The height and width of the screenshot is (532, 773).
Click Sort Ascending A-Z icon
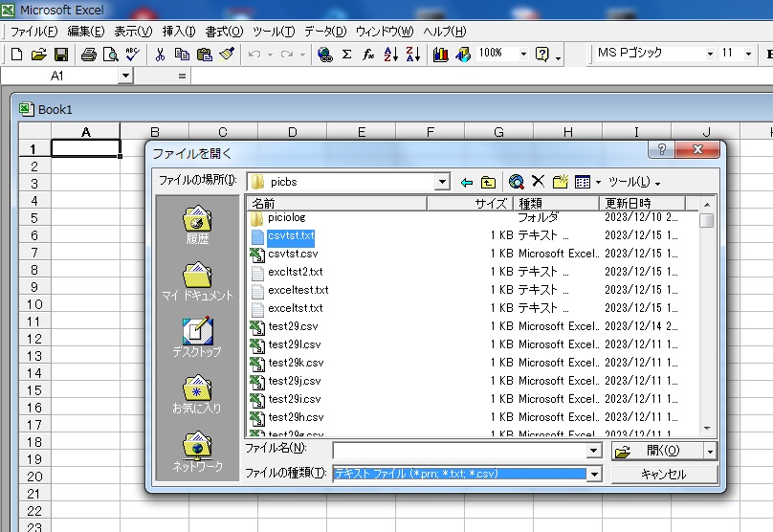[391, 55]
